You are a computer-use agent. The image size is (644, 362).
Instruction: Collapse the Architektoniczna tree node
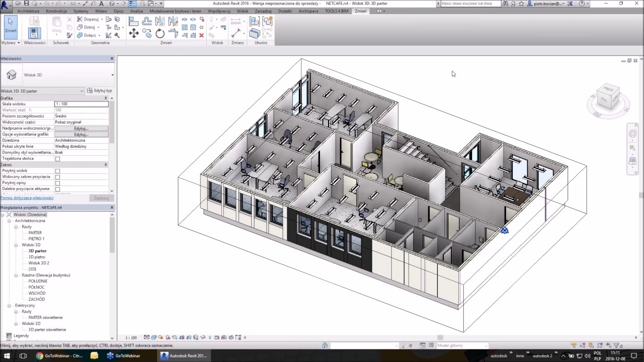click(9, 221)
